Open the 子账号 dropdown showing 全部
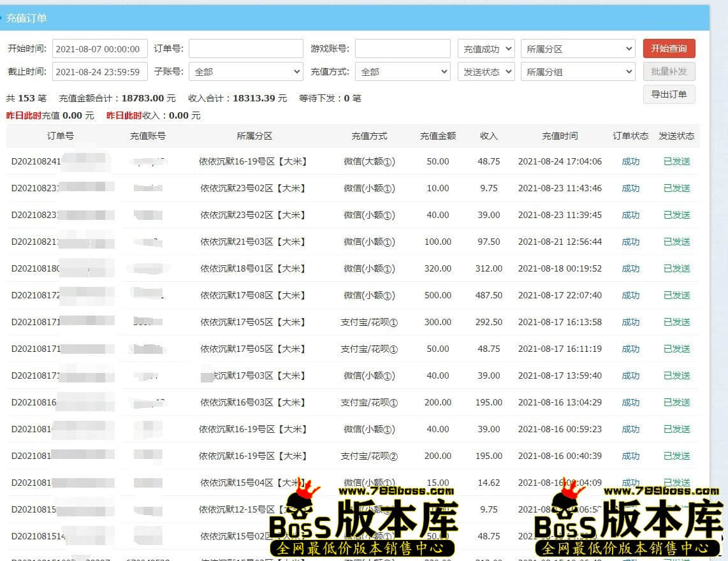 pyautogui.click(x=245, y=72)
